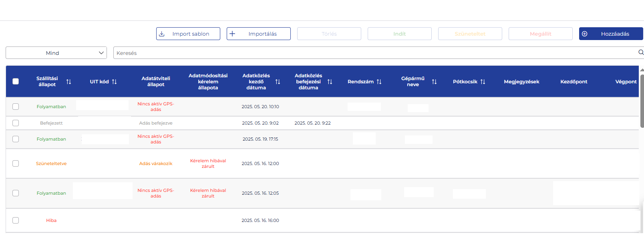Check the Befejezett row checkbox

16,123
